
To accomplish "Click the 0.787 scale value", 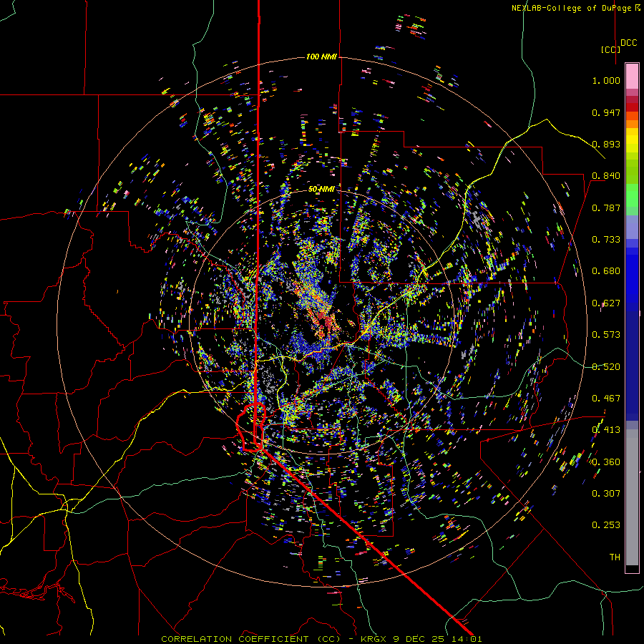I will pos(606,208).
